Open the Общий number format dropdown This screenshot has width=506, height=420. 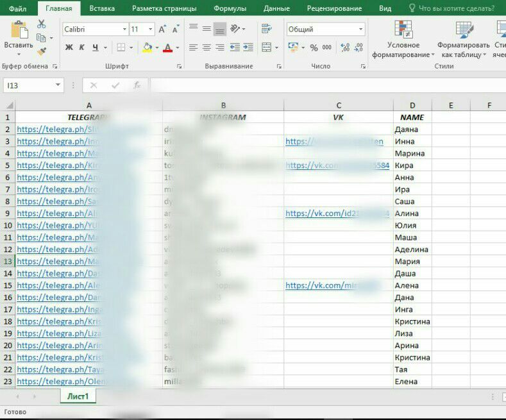coord(360,29)
